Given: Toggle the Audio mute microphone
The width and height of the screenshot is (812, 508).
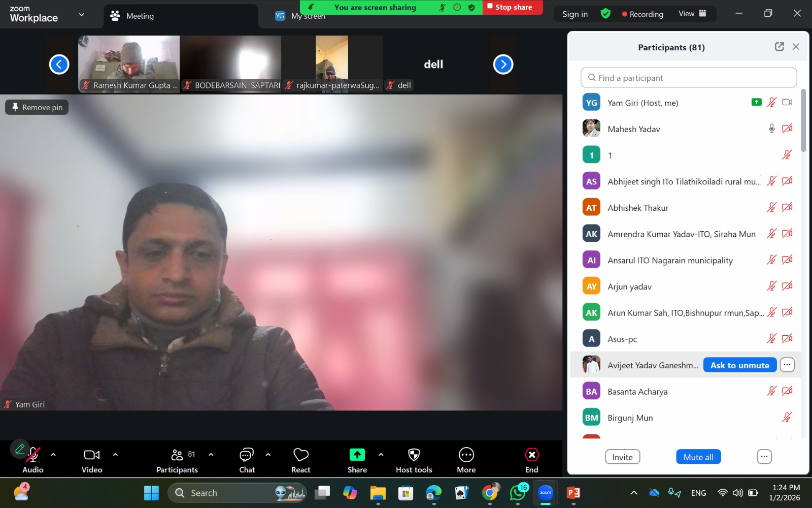Looking at the screenshot, I should pos(34,456).
